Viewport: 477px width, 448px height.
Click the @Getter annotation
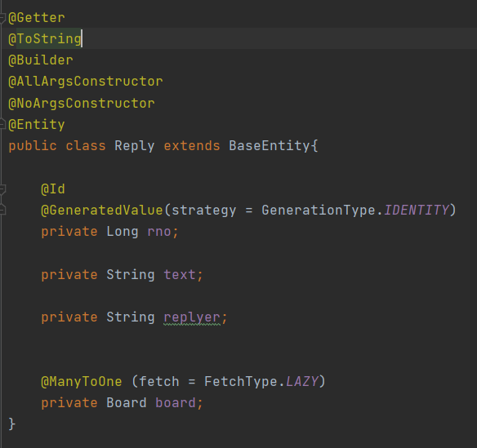click(37, 18)
